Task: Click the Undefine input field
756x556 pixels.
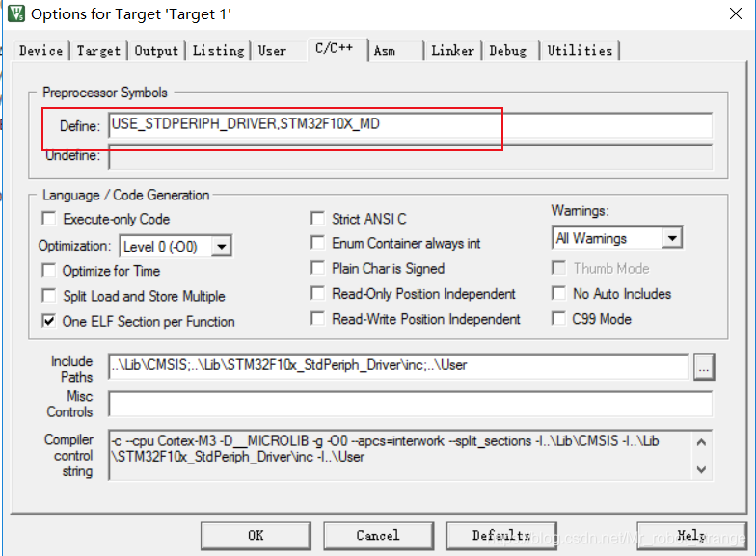Action: coord(410,156)
